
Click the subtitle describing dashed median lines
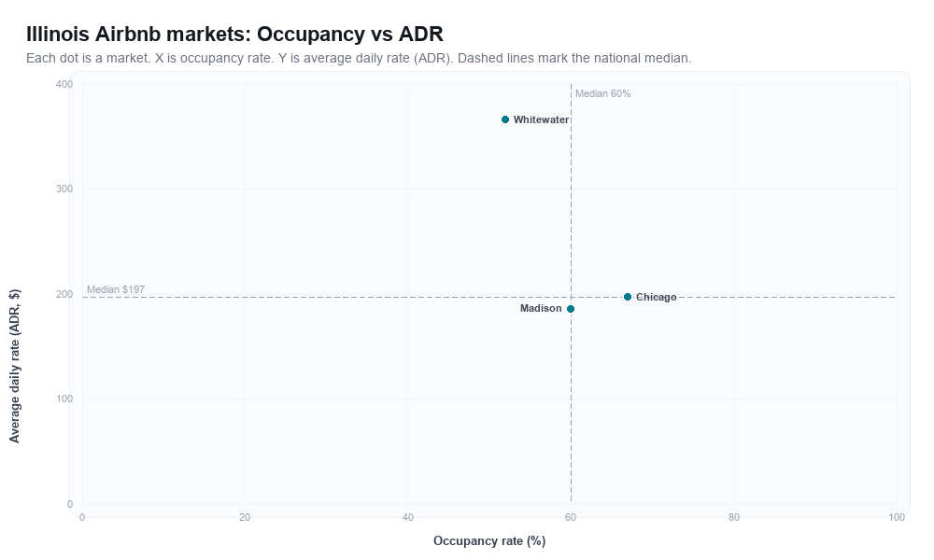[359, 58]
